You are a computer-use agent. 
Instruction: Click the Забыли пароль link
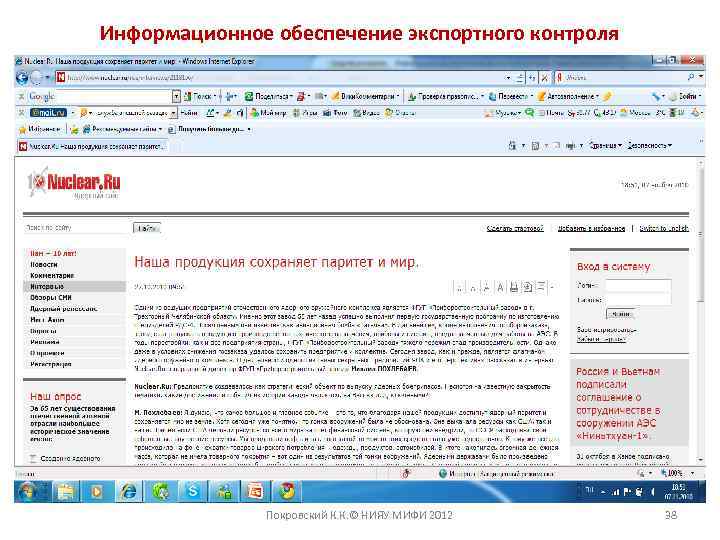pyautogui.click(x=601, y=339)
